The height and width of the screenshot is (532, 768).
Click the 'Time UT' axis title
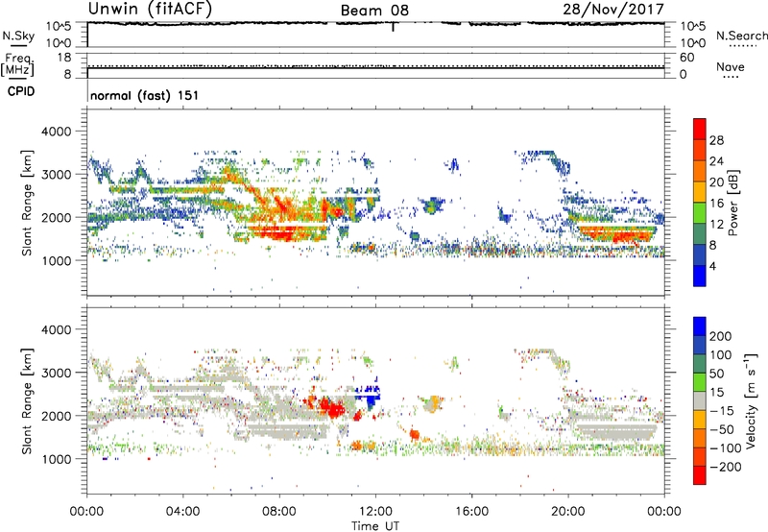click(x=375, y=526)
